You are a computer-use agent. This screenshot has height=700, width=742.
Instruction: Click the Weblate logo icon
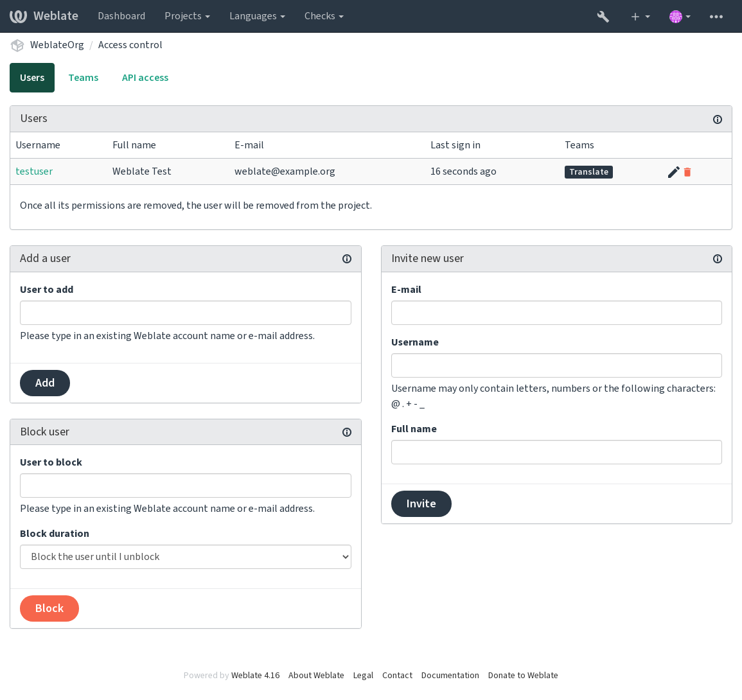coord(18,16)
